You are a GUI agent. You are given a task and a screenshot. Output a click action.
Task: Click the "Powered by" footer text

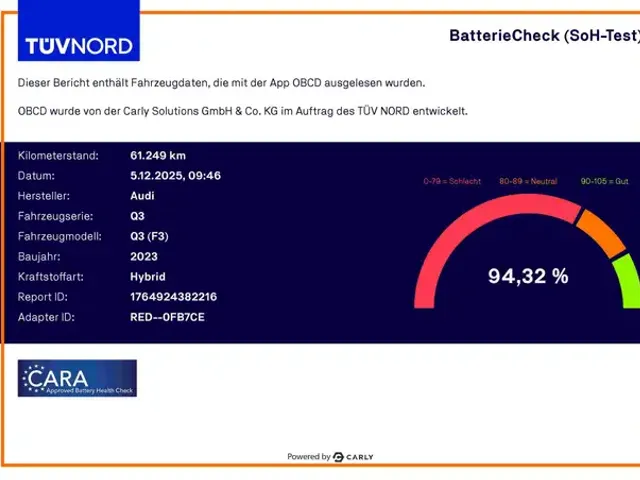click(x=308, y=457)
